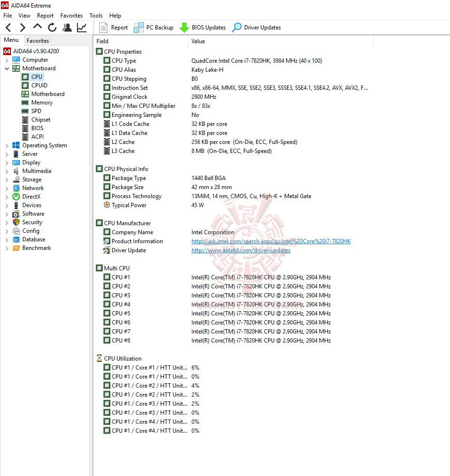The height and width of the screenshot is (476, 450).
Task: Open the ark.intel.com Product Information link
Action: (271, 241)
